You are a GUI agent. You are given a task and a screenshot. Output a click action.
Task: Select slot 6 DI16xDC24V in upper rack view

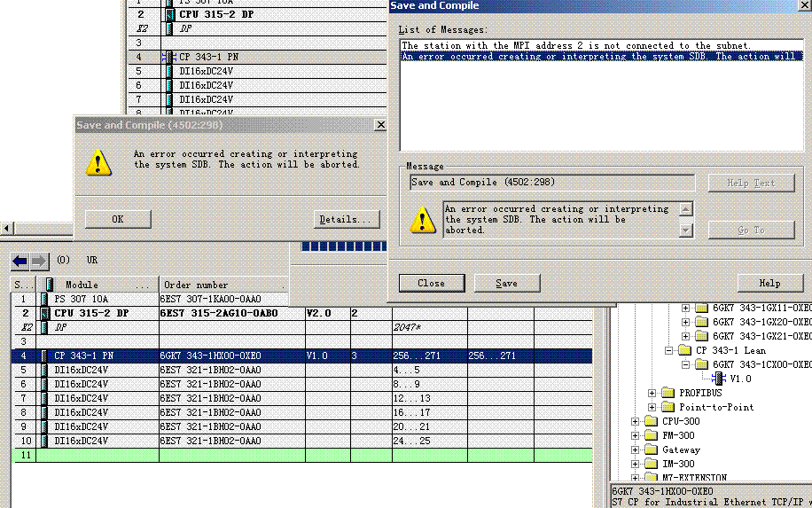pyautogui.click(x=257, y=85)
